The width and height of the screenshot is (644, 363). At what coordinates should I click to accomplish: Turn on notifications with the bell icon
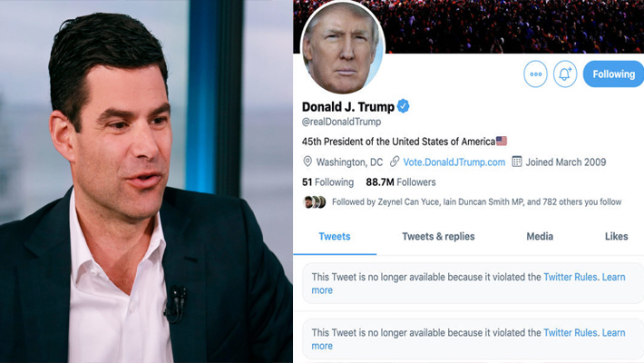[565, 74]
